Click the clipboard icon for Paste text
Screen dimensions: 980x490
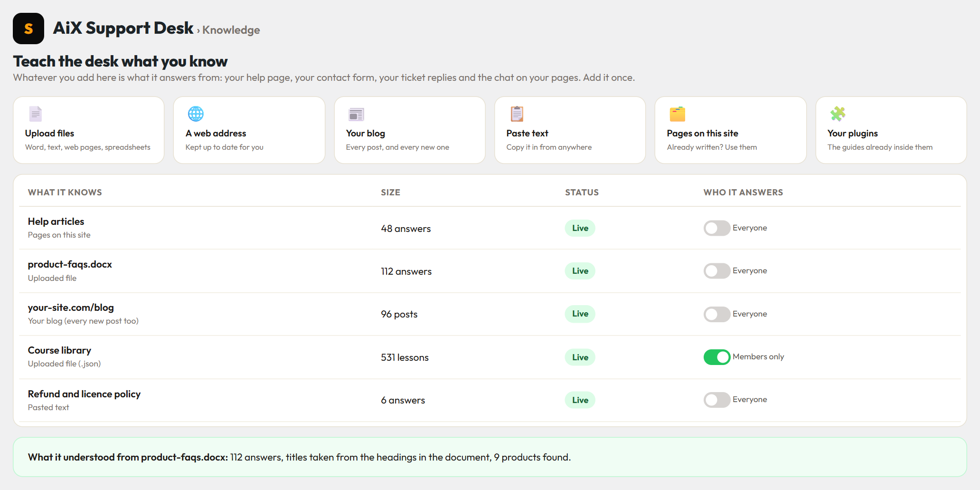coord(517,114)
